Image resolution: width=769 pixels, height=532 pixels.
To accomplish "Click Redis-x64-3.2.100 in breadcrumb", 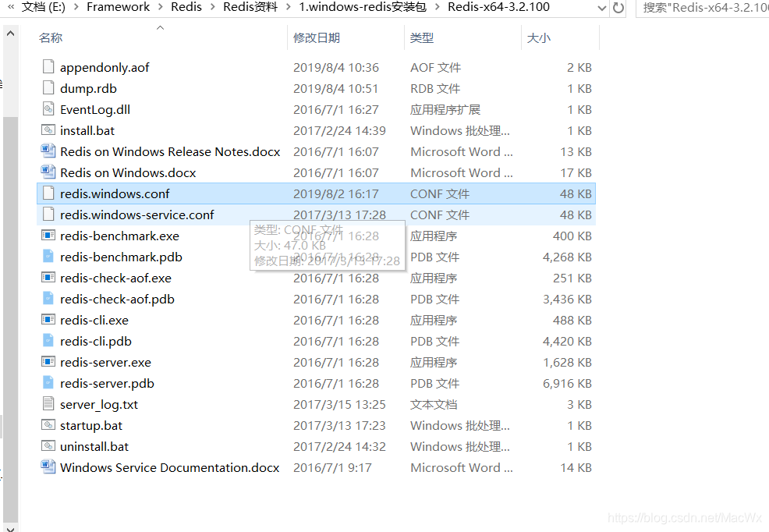I will click(499, 7).
